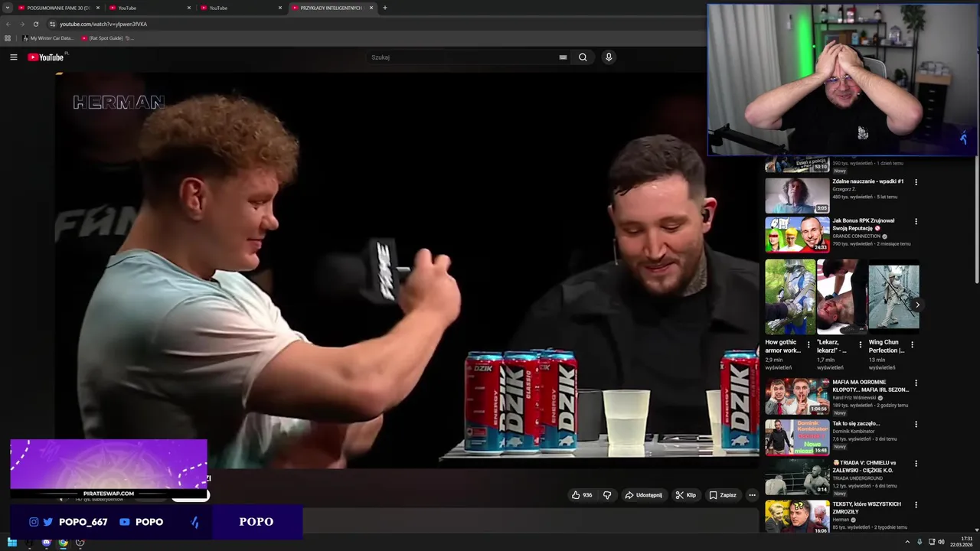Open more actions ellipsis under the video
980x551 pixels.
(x=752, y=495)
